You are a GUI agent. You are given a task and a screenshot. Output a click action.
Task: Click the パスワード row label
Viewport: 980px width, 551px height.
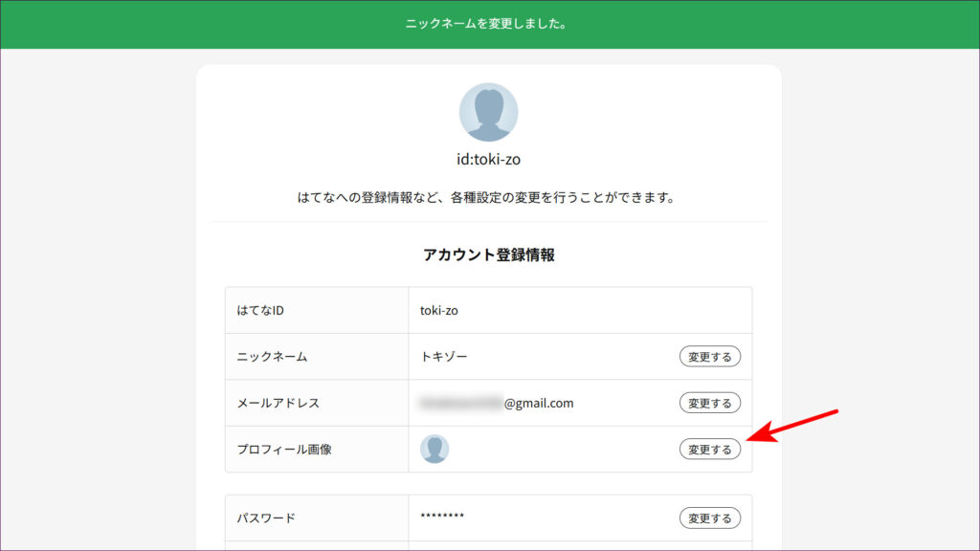[x=266, y=518]
